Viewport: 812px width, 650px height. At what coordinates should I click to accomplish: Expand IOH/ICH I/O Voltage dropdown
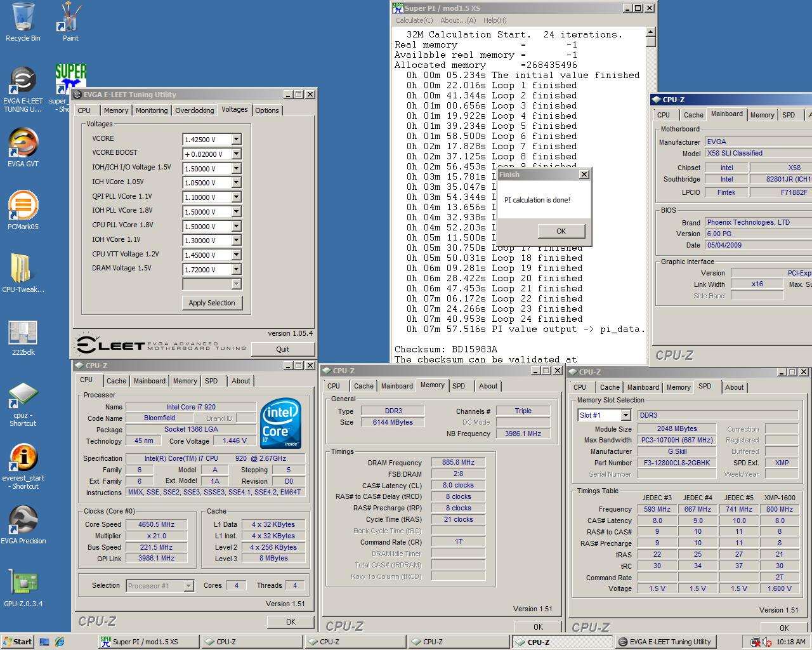click(236, 168)
